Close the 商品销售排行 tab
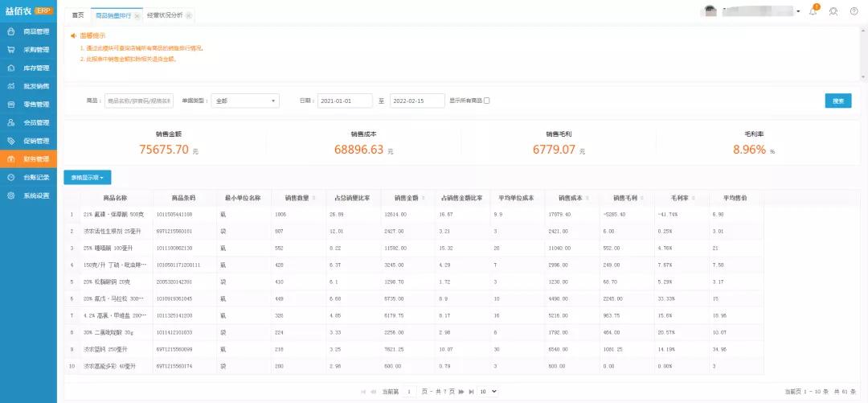This screenshot has width=868, height=403. (137, 16)
